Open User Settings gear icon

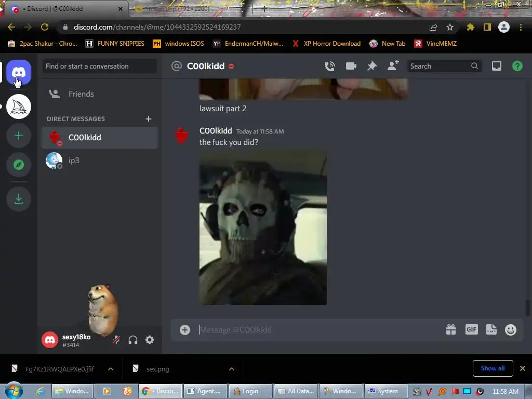150,340
